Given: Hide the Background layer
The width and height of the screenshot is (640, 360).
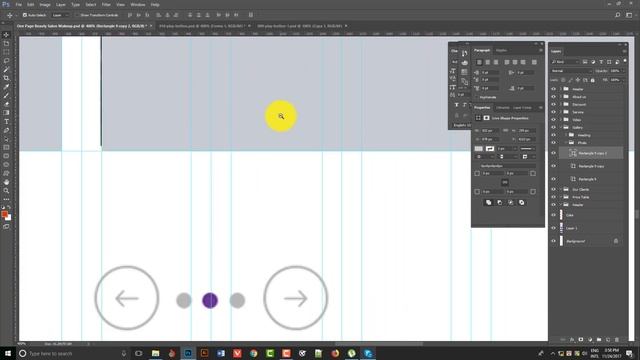Looking at the screenshot, I should [x=553, y=241].
